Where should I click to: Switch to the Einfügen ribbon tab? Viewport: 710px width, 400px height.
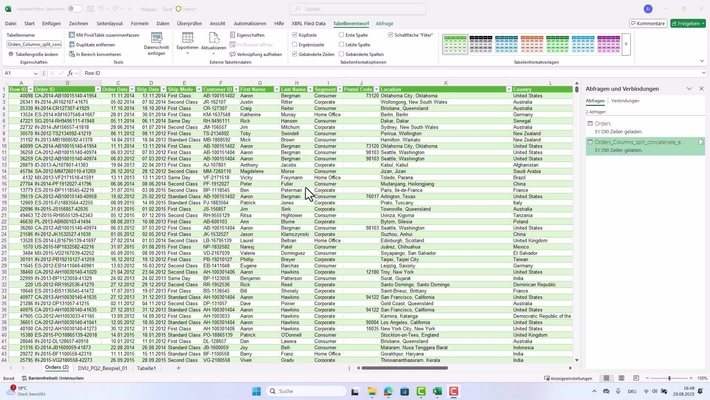(x=51, y=24)
